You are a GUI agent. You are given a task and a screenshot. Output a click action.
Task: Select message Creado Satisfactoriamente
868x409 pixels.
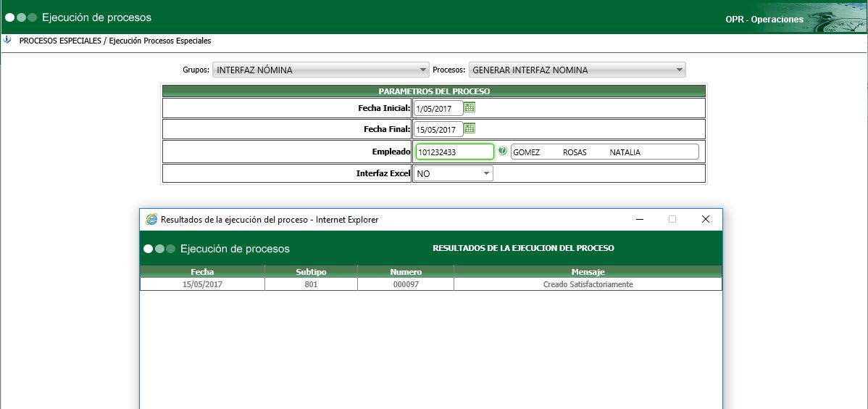click(x=588, y=284)
